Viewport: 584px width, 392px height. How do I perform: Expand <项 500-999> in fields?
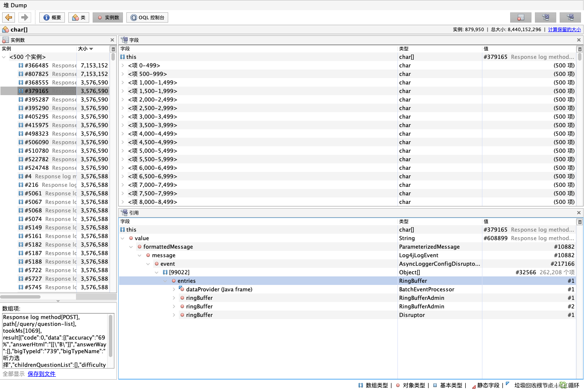click(123, 74)
